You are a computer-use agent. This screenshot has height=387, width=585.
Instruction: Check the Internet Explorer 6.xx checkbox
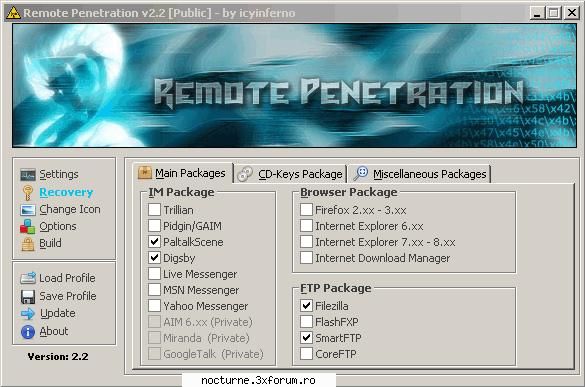tap(306, 226)
